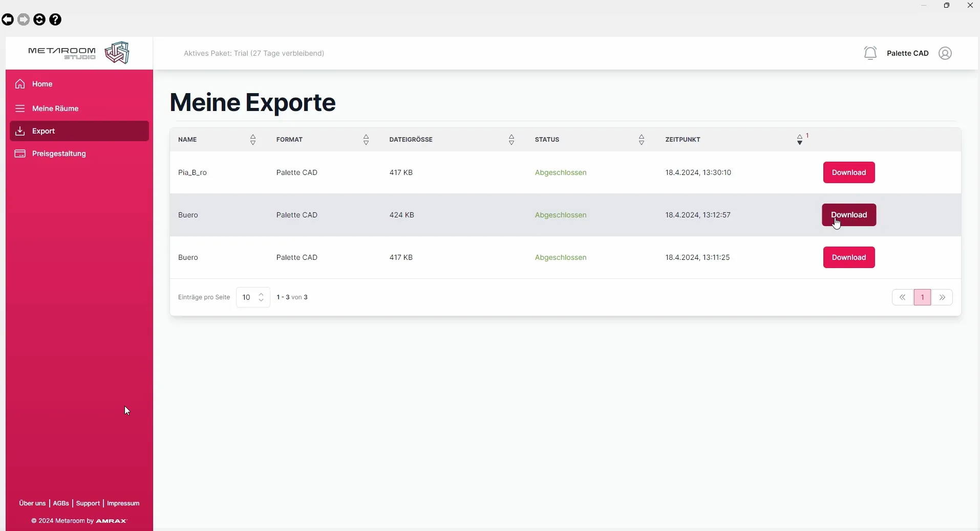
Task: Toggle descending sort on the STATUS column
Action: 642,143
